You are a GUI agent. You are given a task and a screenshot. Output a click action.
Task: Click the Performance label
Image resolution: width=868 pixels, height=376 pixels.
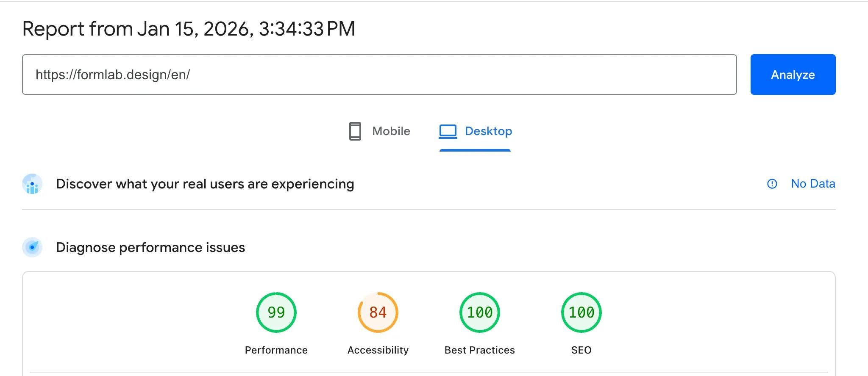[276, 350]
